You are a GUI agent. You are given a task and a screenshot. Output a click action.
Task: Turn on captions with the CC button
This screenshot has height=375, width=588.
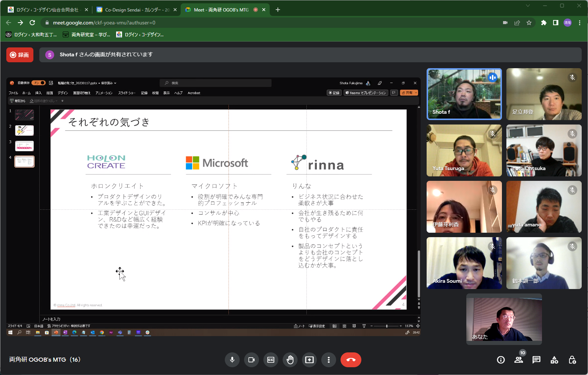click(x=271, y=360)
